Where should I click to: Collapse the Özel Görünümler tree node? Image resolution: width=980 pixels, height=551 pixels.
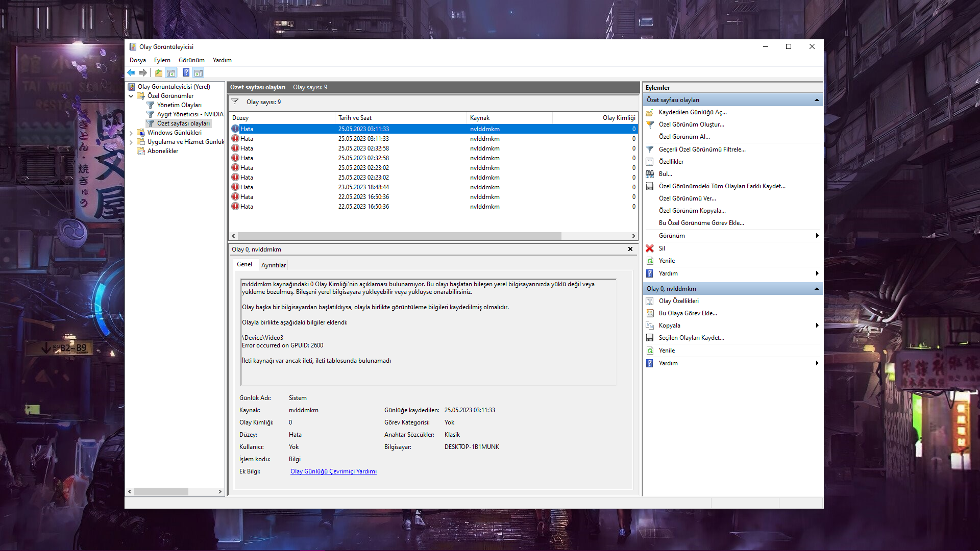point(131,96)
